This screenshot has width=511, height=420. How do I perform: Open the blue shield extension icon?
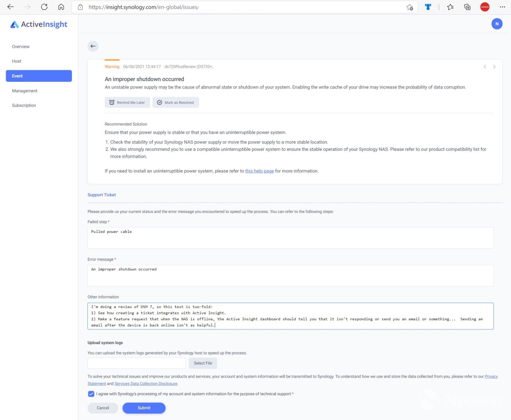click(428, 7)
